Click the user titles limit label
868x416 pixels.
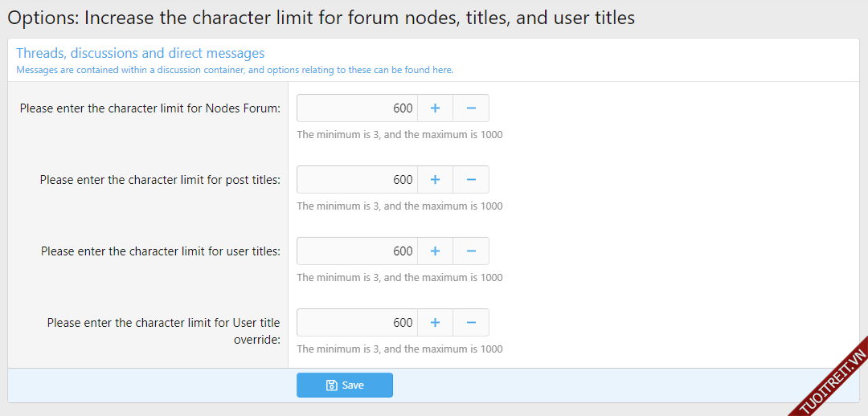161,251
